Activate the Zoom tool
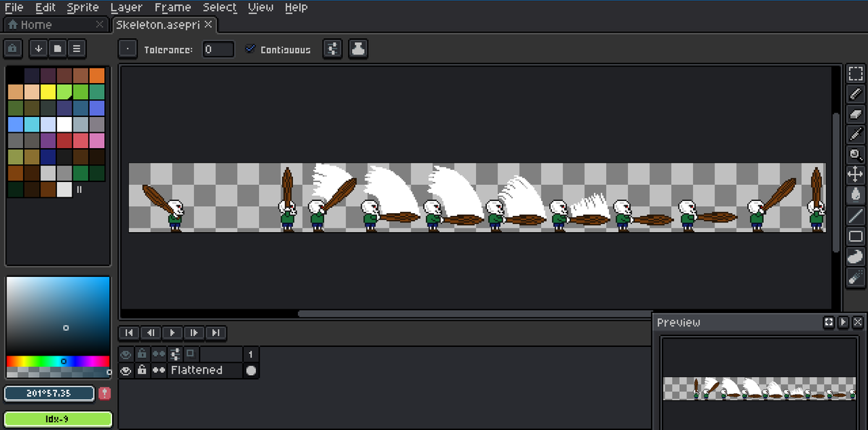 855,155
